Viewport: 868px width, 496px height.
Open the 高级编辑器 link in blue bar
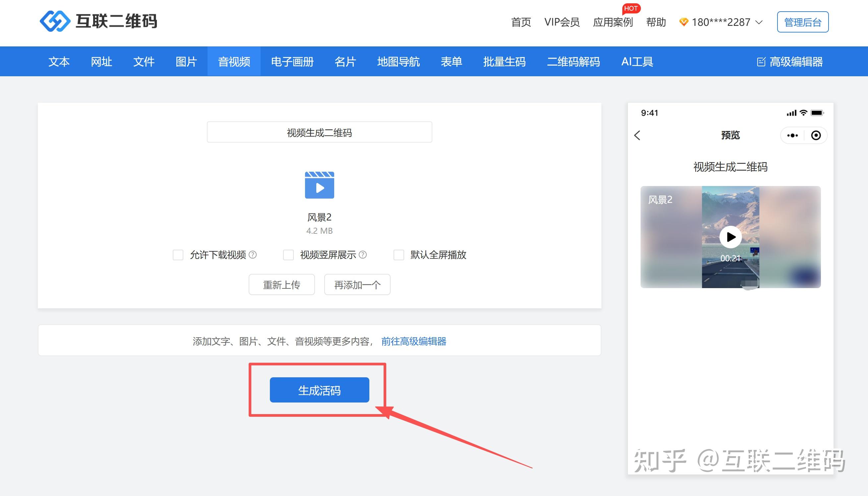coord(790,62)
